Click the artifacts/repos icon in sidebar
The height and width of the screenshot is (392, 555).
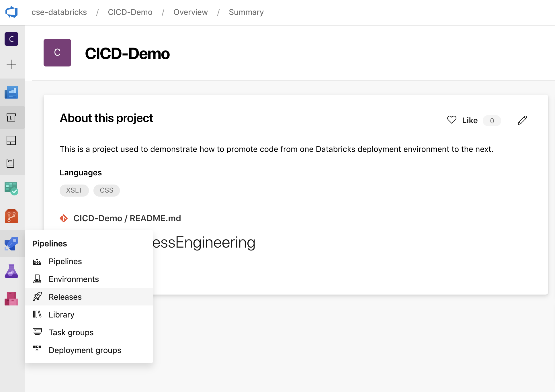[x=11, y=297]
